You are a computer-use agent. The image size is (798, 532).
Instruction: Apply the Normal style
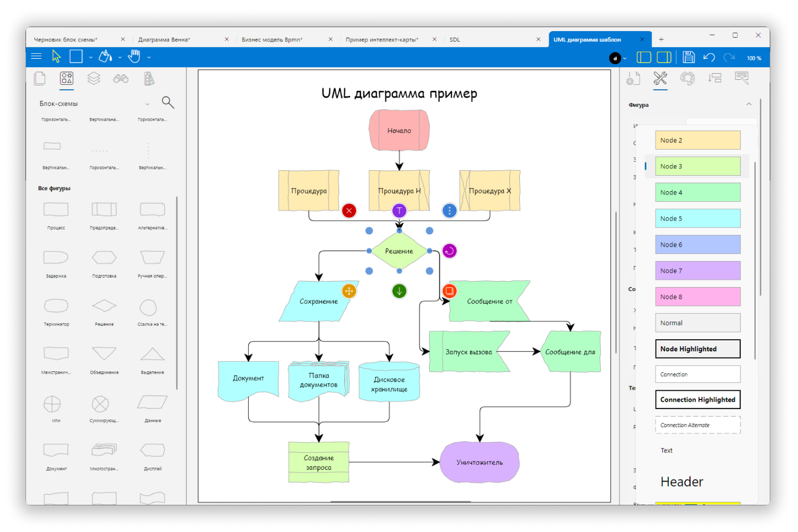click(698, 323)
